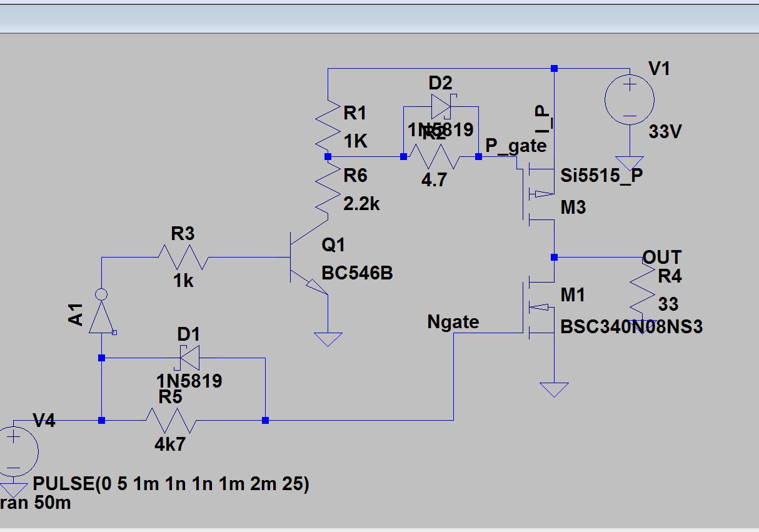Screen dimensions: 759x532
Task: Click the P_gate net label
Action: click(516, 146)
